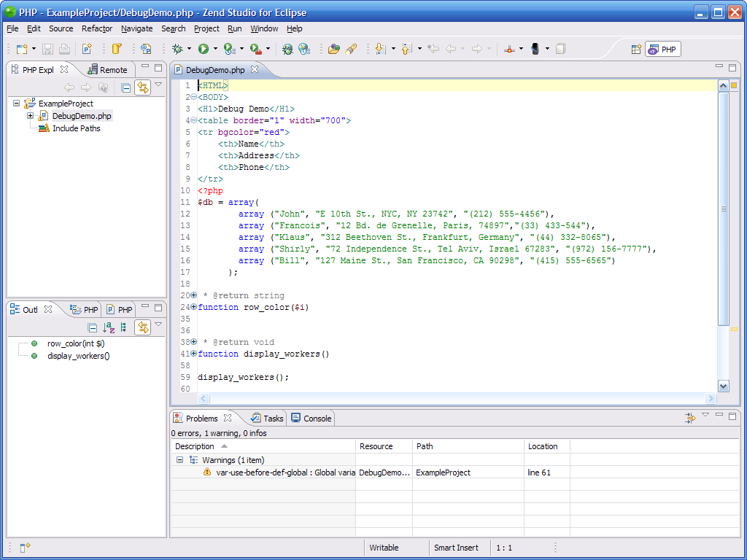Open the File menu

12,28
